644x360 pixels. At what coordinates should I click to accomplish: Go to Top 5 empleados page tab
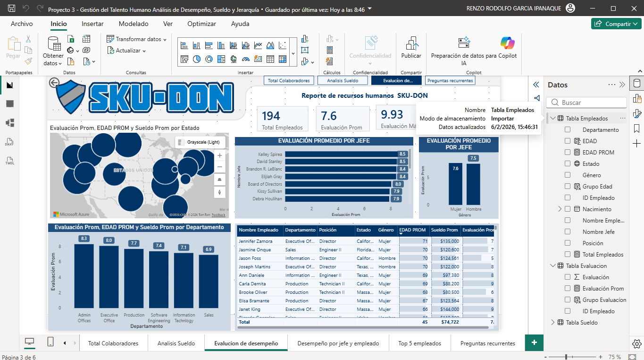click(x=419, y=343)
